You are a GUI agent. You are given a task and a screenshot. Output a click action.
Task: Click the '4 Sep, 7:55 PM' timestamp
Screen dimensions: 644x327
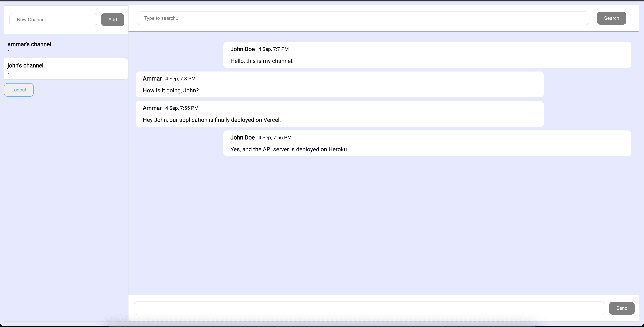(x=182, y=108)
